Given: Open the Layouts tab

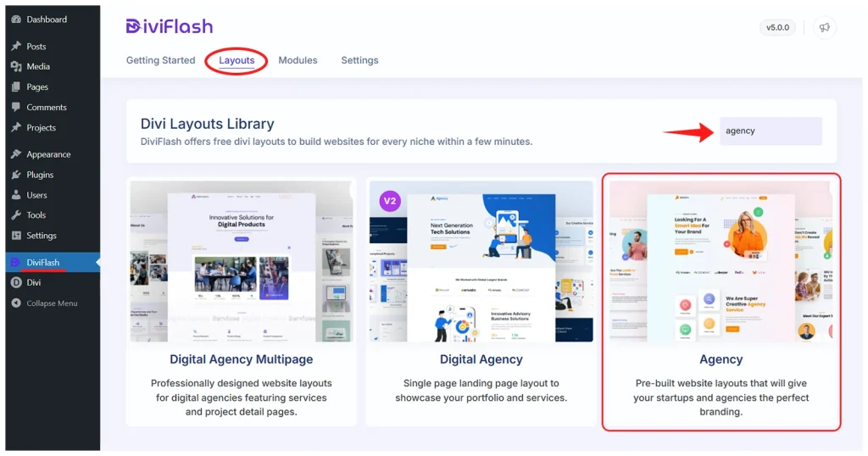Looking at the screenshot, I should [x=236, y=60].
